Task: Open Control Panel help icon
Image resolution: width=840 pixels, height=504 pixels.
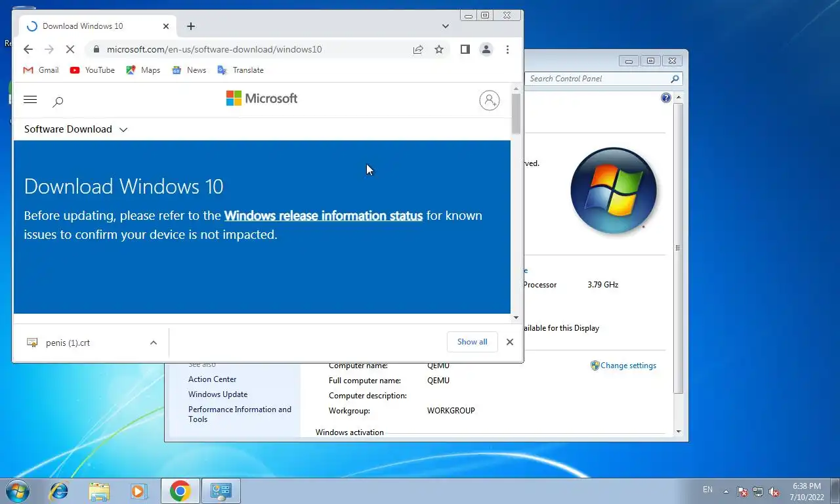Action: 666,98
